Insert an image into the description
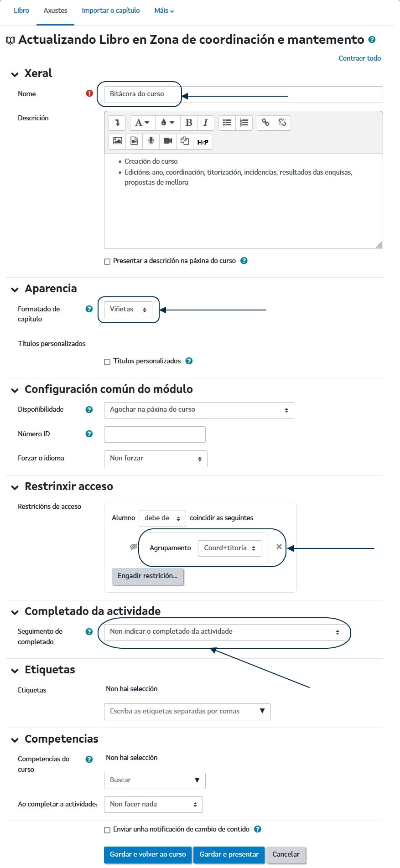The image size is (400, 868). click(x=117, y=141)
